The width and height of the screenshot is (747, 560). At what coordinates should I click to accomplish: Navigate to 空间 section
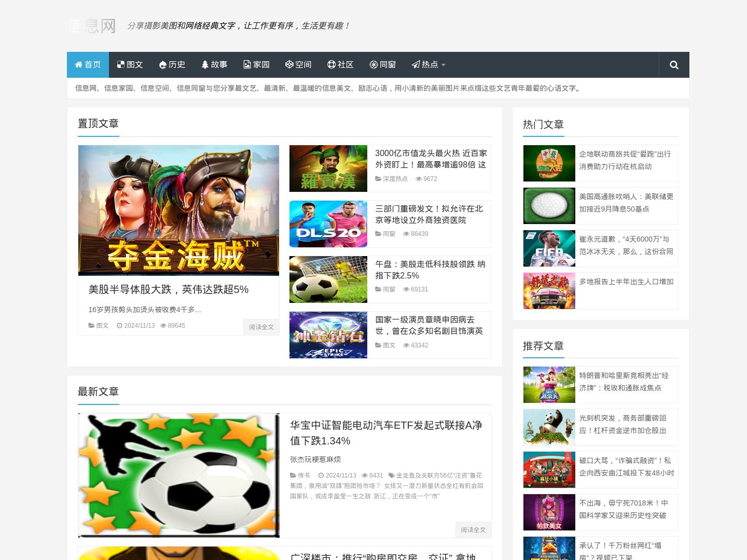298,65
